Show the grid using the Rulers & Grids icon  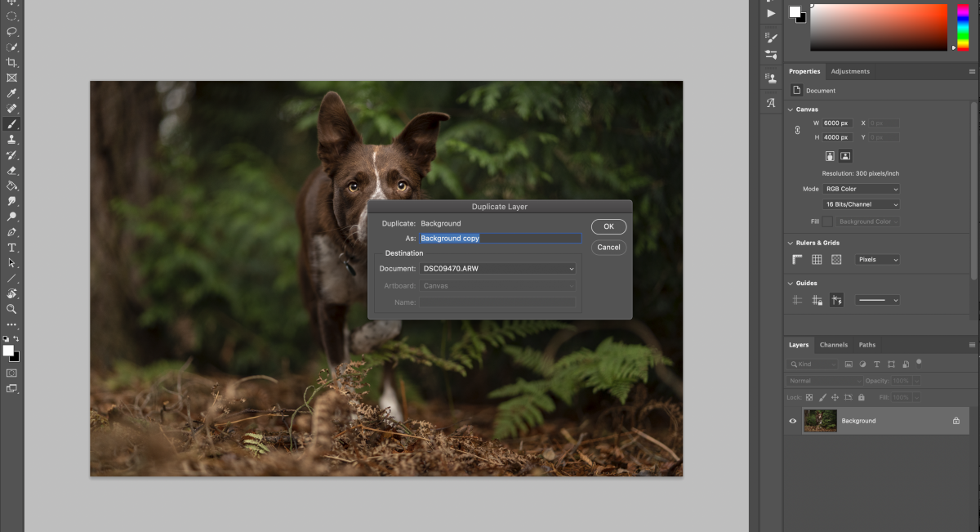coord(816,259)
